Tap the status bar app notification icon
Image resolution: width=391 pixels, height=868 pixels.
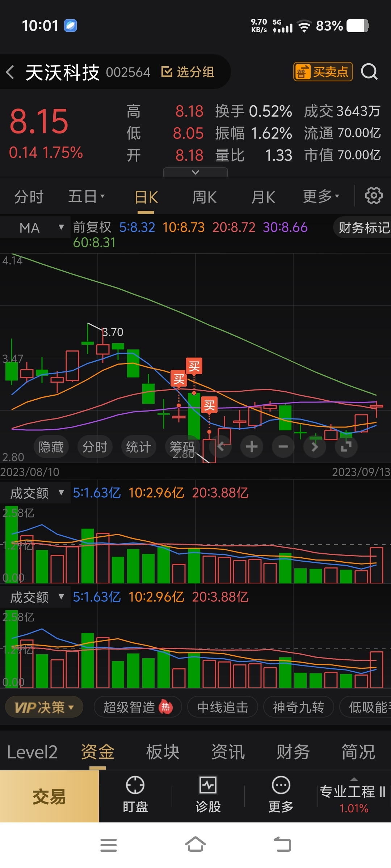(70, 26)
